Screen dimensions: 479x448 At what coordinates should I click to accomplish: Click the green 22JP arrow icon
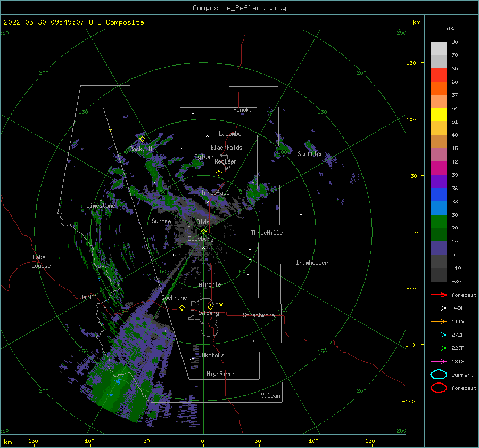439,348
